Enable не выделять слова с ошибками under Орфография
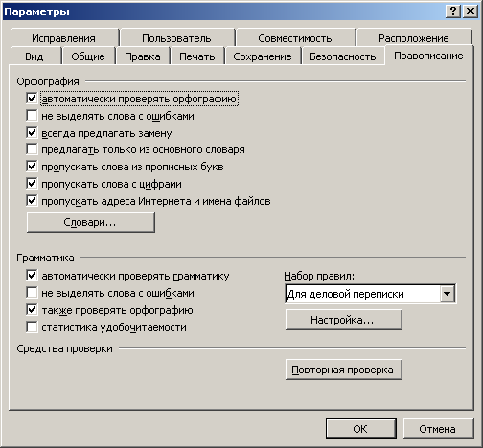The height and width of the screenshot is (448, 483). click(32, 116)
